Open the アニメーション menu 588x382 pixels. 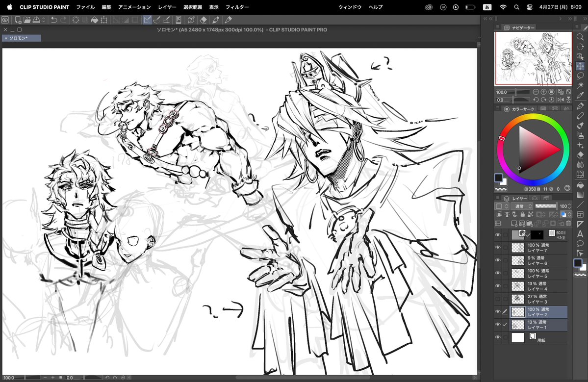point(134,7)
